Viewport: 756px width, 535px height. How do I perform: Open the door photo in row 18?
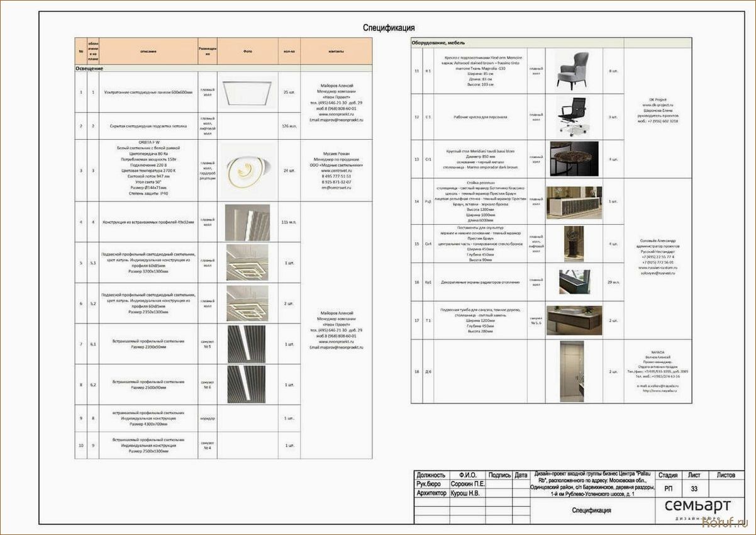[573, 371]
